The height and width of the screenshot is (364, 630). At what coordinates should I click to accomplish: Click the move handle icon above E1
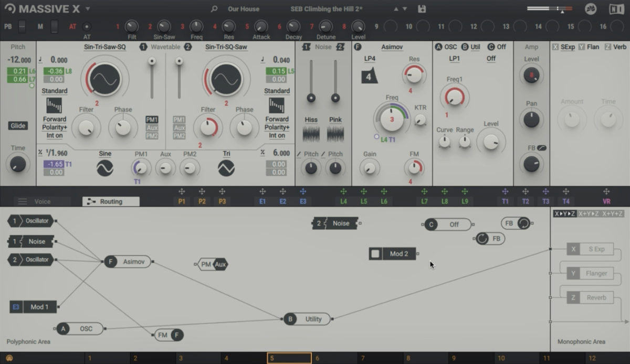262,192
